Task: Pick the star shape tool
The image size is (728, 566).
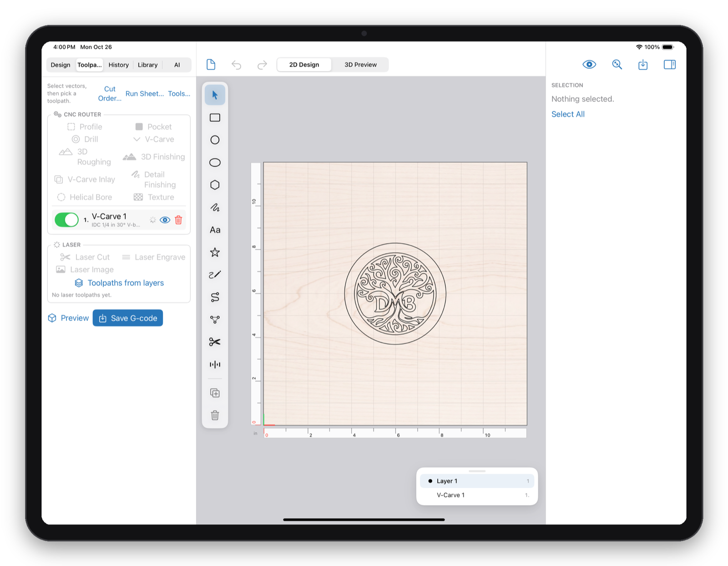Action: coord(215,252)
